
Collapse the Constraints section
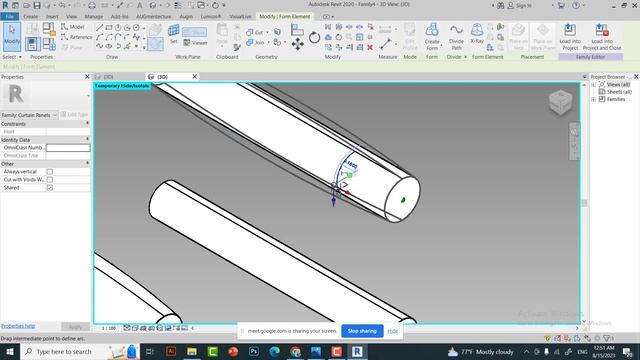coord(87,123)
